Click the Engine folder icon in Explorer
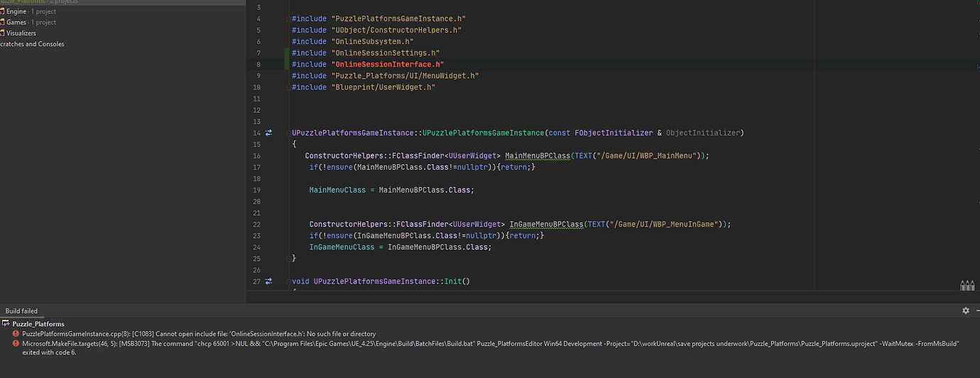This screenshot has height=378, width=980. click(x=2, y=12)
